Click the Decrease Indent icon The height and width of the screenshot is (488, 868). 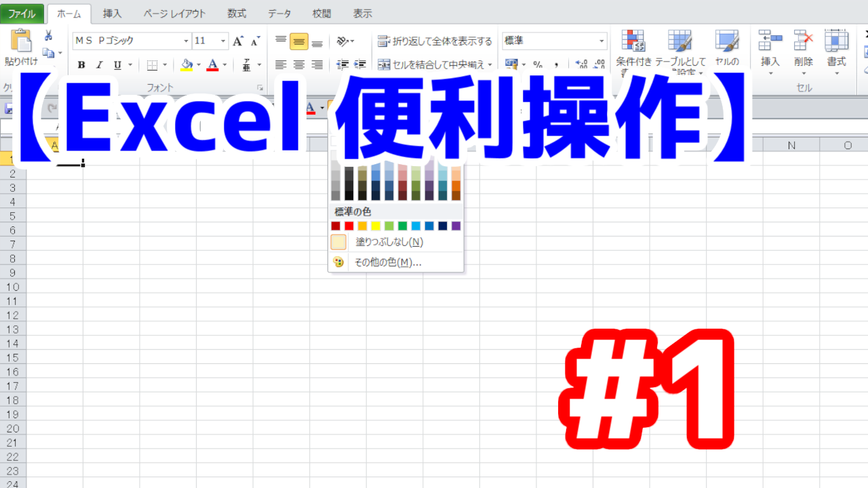[x=342, y=65]
